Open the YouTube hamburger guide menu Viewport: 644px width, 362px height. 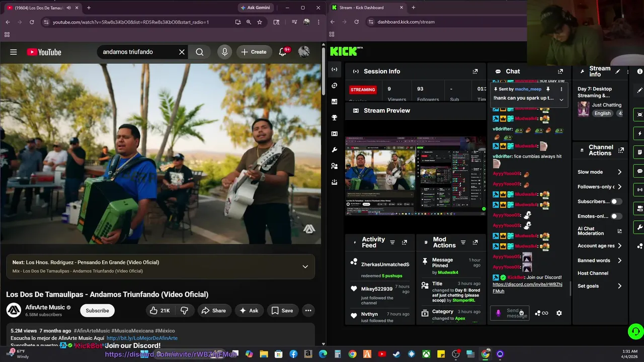click(14, 52)
